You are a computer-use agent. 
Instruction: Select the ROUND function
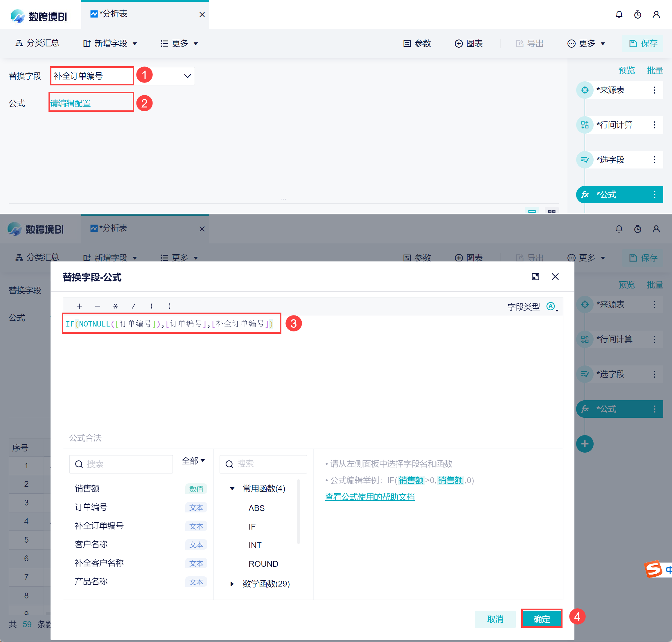(x=263, y=564)
